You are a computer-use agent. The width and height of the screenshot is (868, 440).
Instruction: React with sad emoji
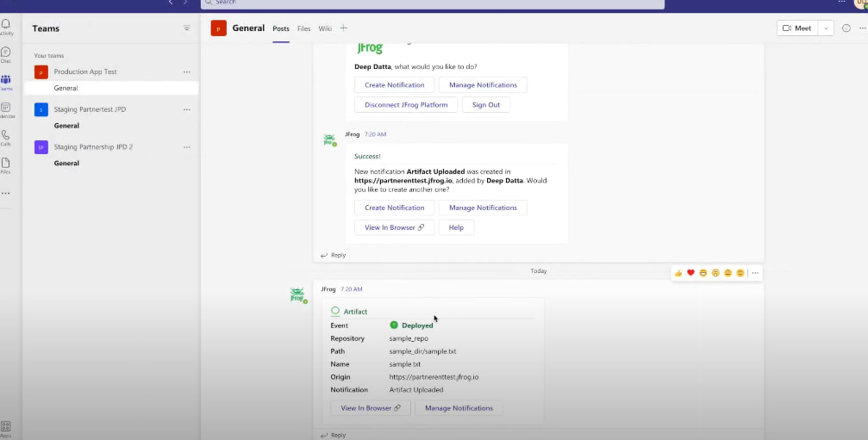coord(728,273)
